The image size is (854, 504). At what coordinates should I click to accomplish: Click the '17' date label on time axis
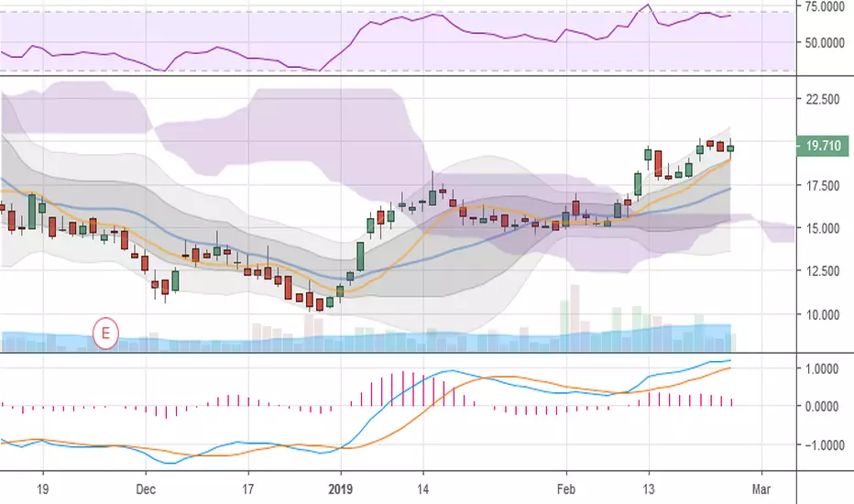point(247,488)
